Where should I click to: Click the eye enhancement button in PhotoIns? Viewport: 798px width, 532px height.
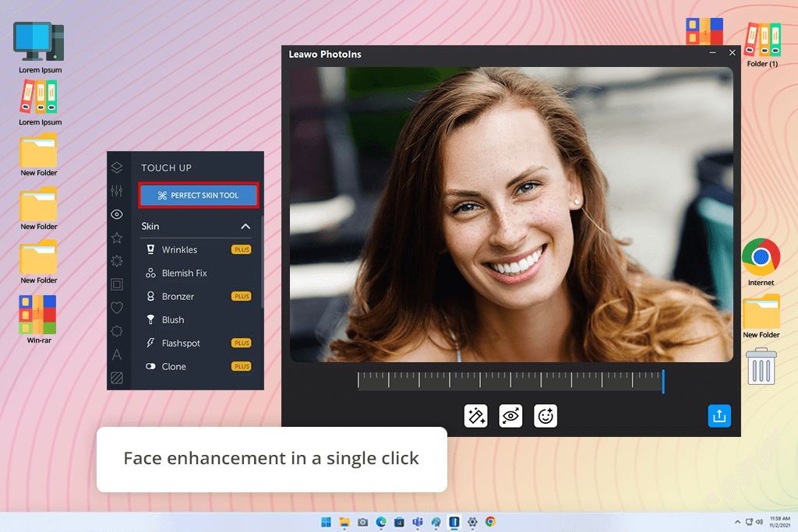point(510,416)
